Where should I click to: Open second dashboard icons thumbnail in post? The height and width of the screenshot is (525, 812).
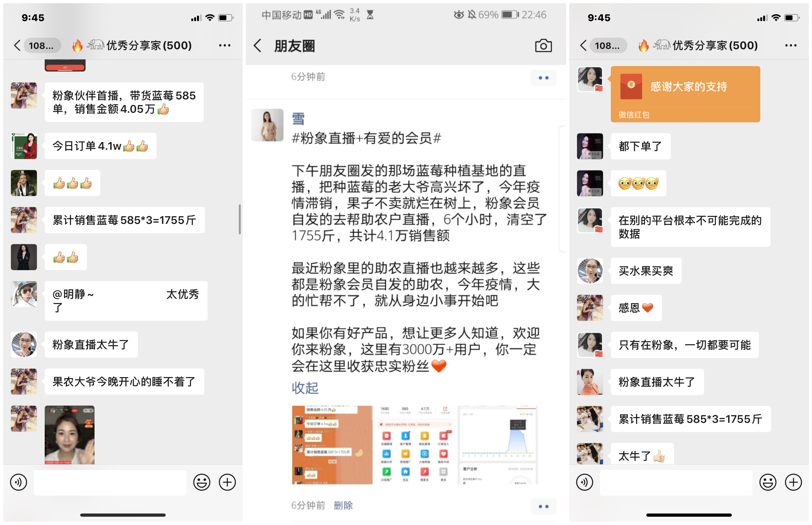coord(415,445)
